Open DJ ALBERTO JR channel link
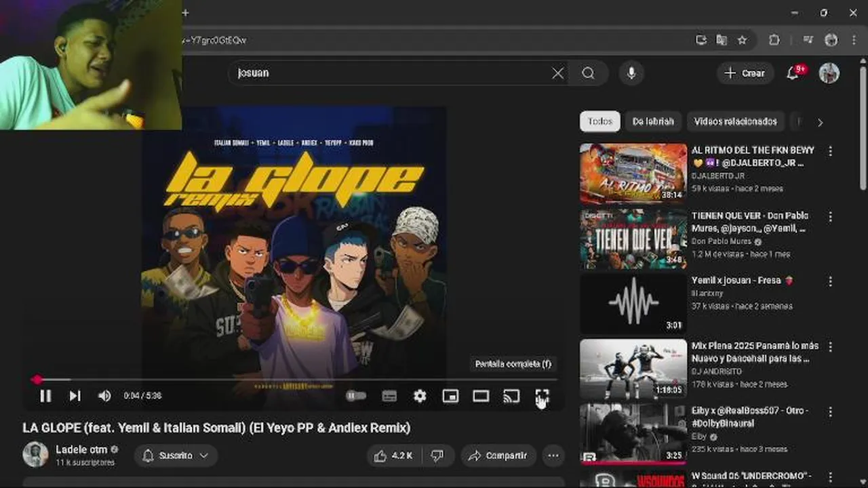The image size is (868, 488). click(717, 176)
